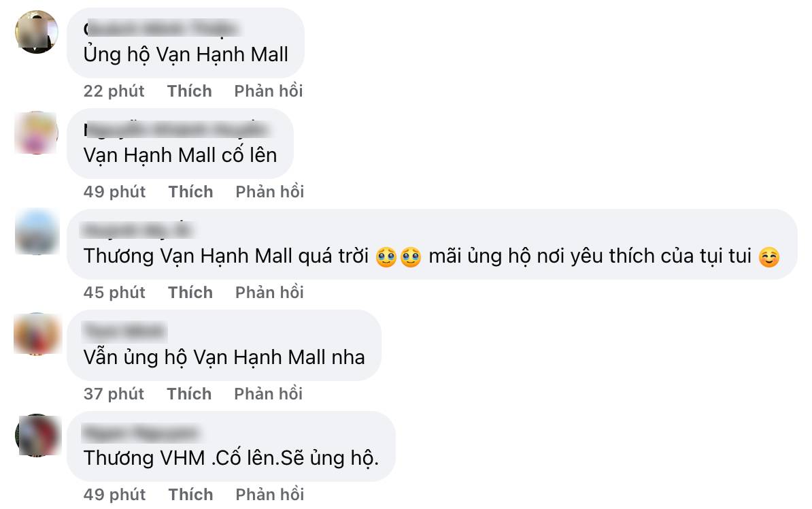Click Thích under "Vạn Hạnh Mall cố lên"
Image resolution: width=812 pixels, height=509 pixels.
click(190, 192)
